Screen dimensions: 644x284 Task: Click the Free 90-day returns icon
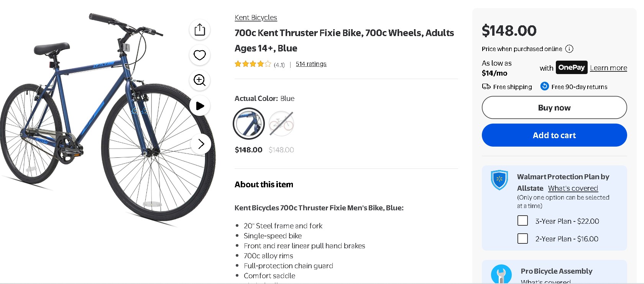pos(544,86)
